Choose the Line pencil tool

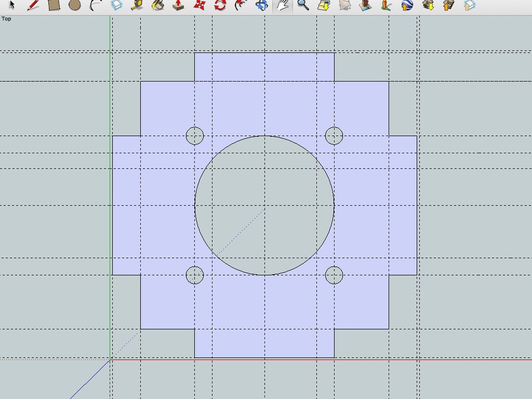[x=33, y=5]
